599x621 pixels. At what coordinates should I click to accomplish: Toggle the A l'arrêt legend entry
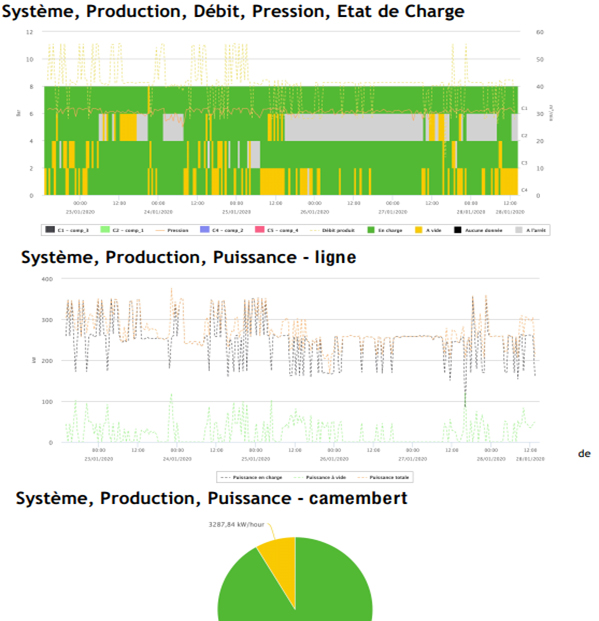point(530,230)
